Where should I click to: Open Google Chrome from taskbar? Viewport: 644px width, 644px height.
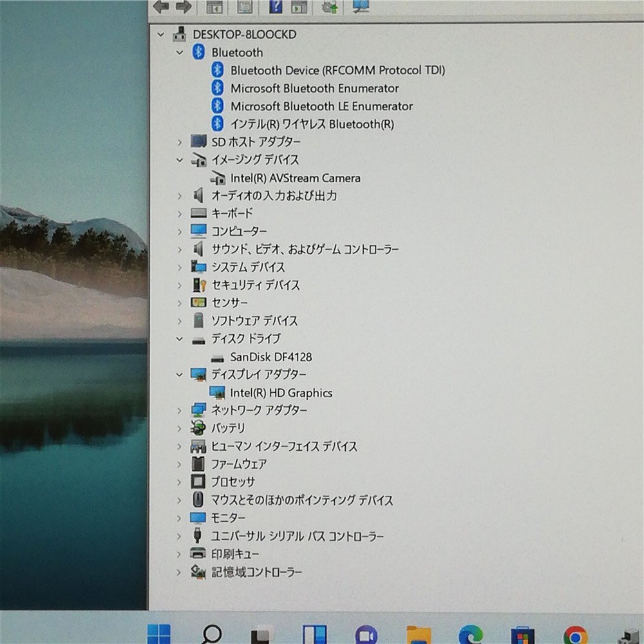[x=574, y=635]
